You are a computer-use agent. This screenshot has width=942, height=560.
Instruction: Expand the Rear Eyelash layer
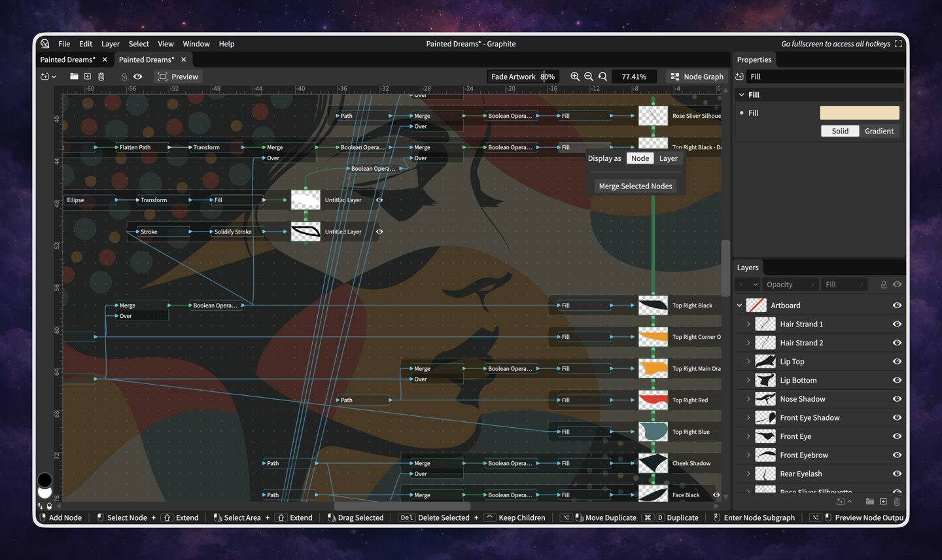tap(748, 474)
